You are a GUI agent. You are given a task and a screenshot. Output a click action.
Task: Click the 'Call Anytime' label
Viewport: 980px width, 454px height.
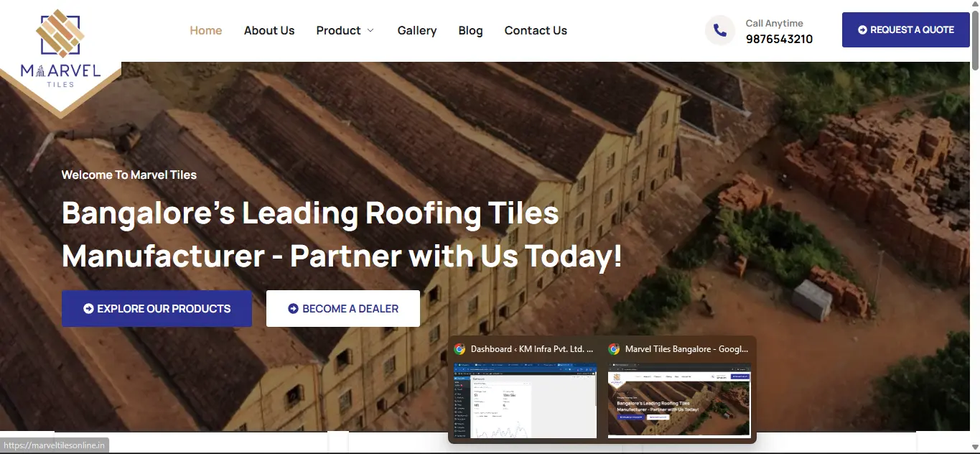coord(774,23)
